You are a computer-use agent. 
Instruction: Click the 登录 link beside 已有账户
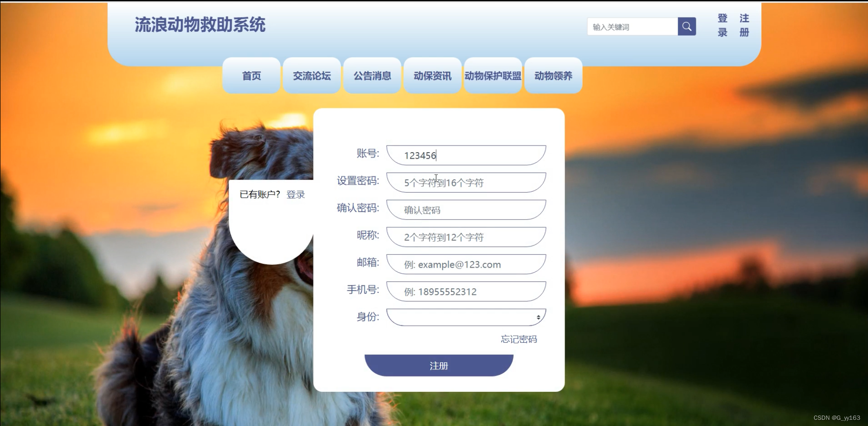tap(295, 194)
